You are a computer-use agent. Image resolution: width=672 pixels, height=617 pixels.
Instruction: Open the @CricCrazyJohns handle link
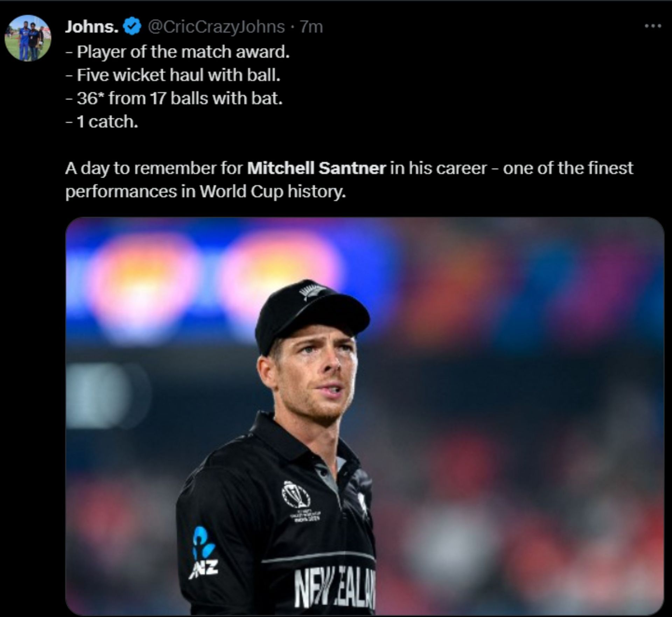pyautogui.click(x=216, y=27)
